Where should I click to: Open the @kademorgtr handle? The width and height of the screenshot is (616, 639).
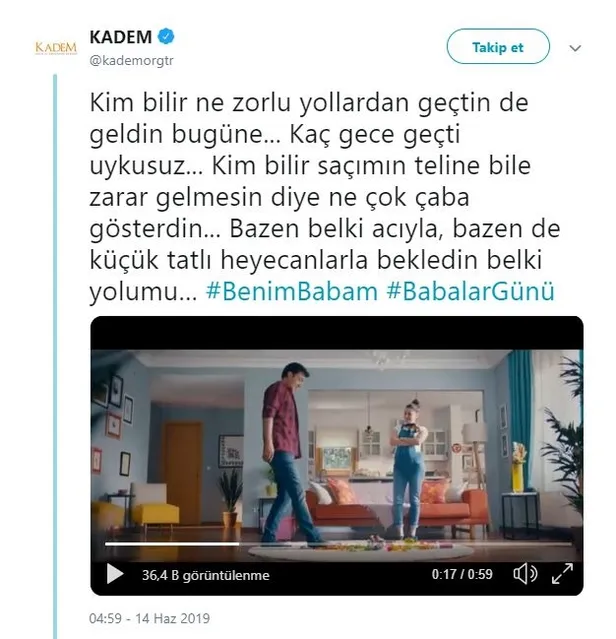click(131, 61)
